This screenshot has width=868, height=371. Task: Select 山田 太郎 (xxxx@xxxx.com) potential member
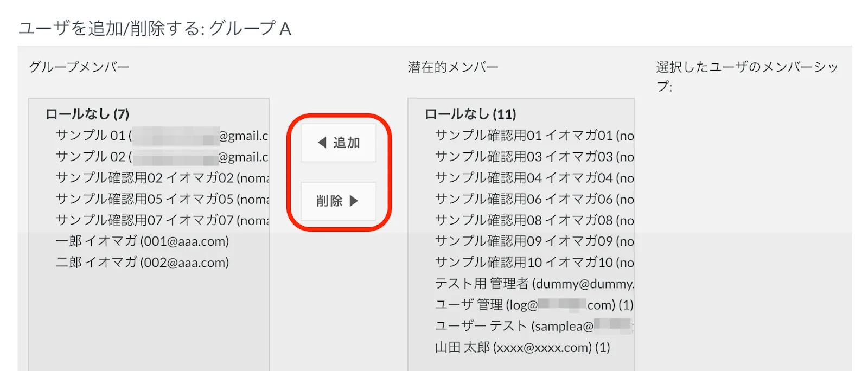pos(522,347)
